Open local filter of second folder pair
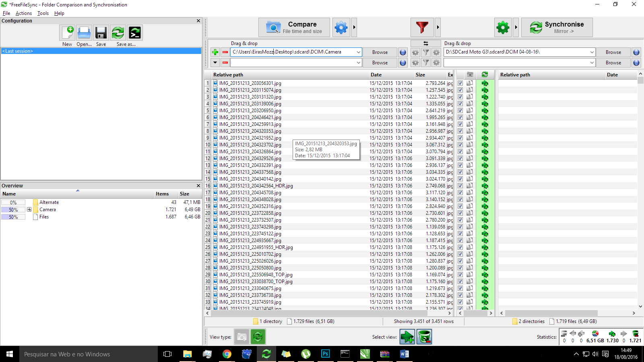The height and width of the screenshot is (362, 644). click(426, 62)
